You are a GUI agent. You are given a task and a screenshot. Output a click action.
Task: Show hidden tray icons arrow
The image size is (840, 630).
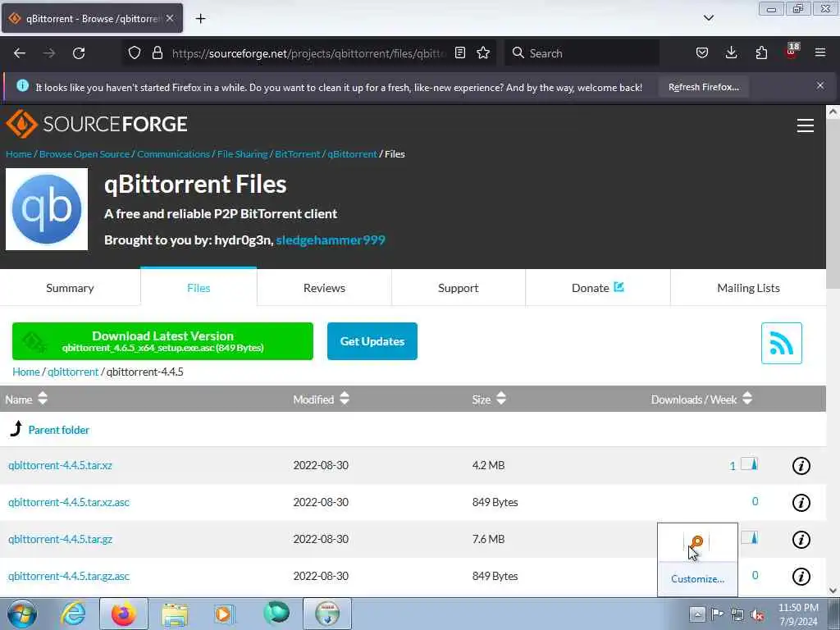pyautogui.click(x=697, y=614)
